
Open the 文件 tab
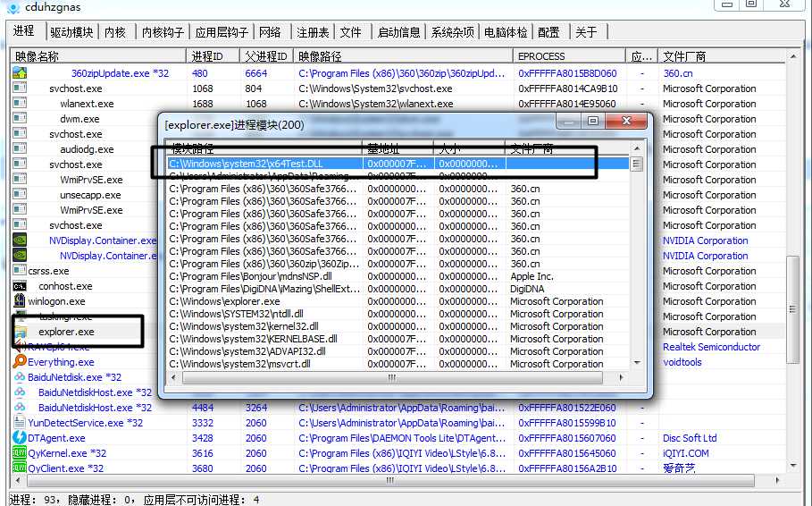coord(350,32)
